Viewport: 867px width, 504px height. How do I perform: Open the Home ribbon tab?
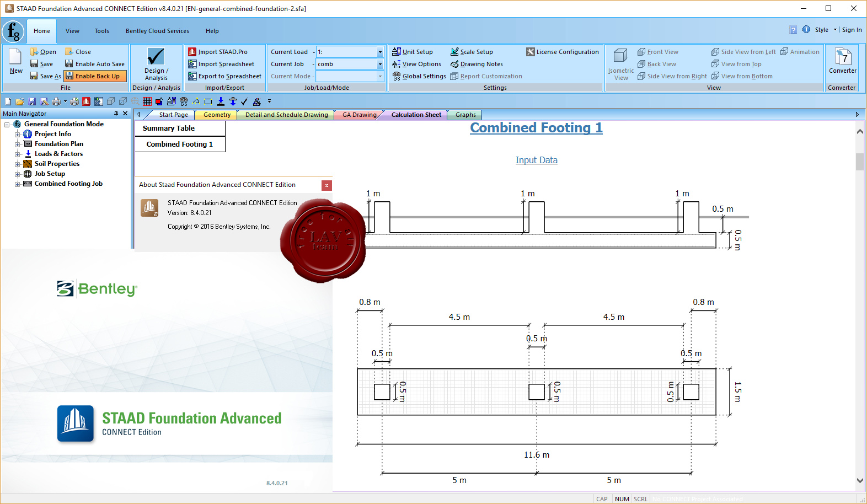pos(42,31)
